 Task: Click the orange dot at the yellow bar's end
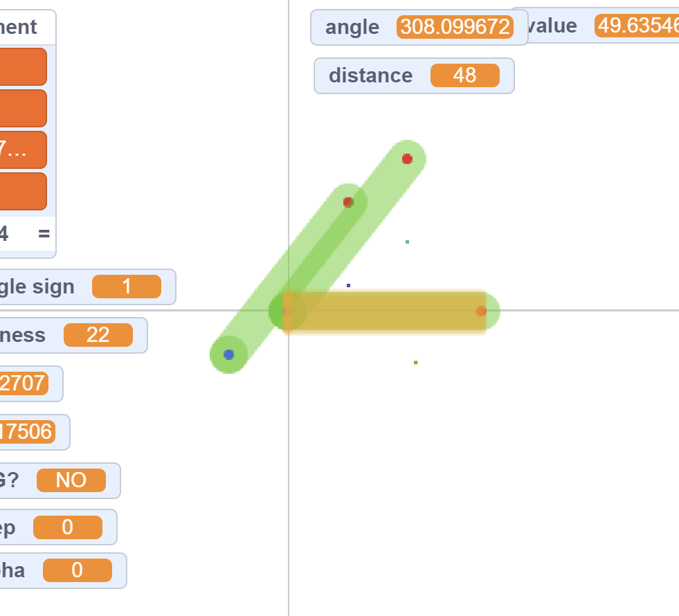(x=481, y=311)
